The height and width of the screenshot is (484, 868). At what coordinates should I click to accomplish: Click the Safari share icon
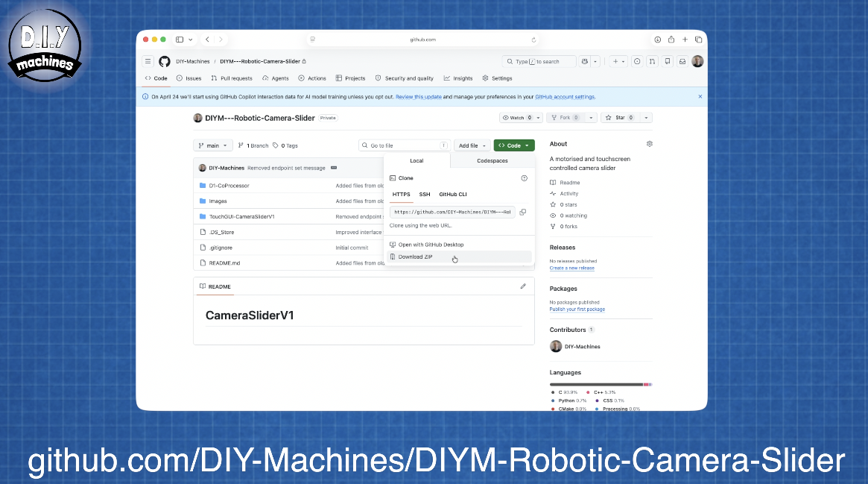[671, 40]
